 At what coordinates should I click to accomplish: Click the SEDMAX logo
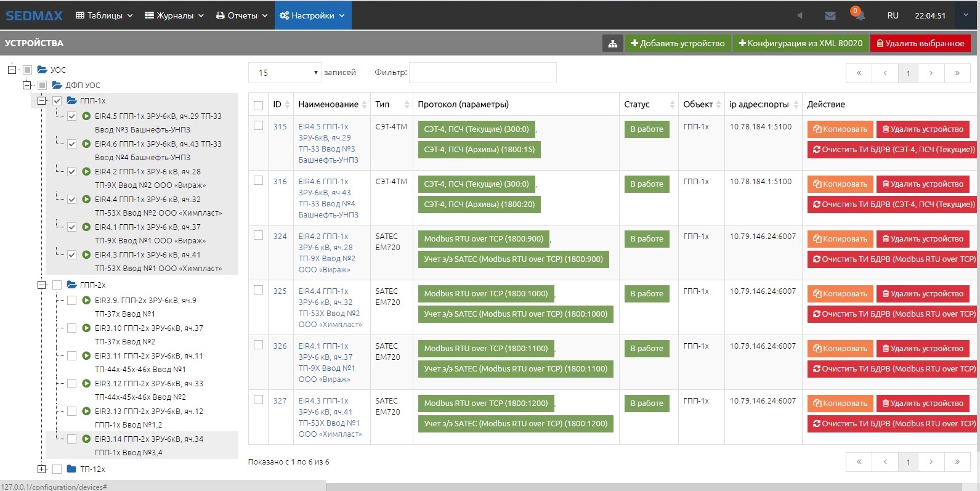(x=34, y=15)
